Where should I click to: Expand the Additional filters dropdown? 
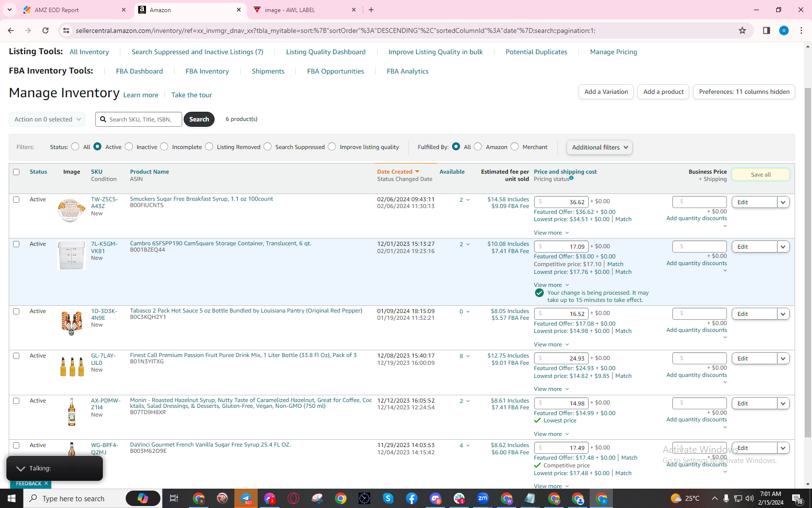(x=599, y=147)
